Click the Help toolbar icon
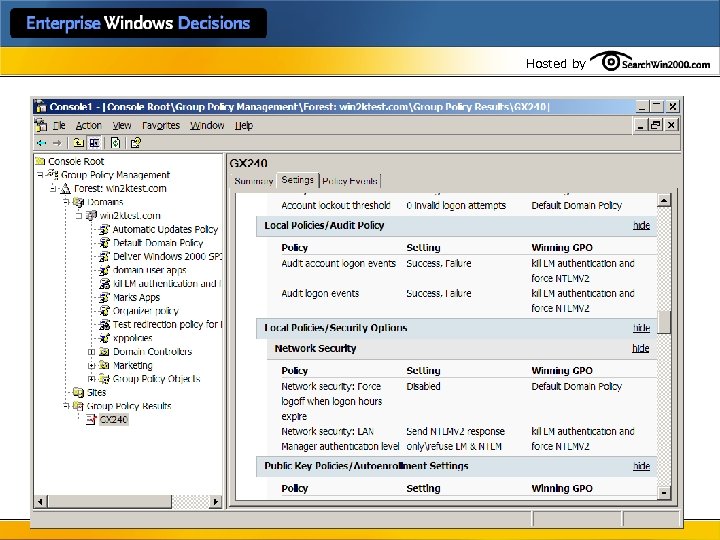Viewport: 720px width, 540px height. pyautogui.click(x=135, y=143)
